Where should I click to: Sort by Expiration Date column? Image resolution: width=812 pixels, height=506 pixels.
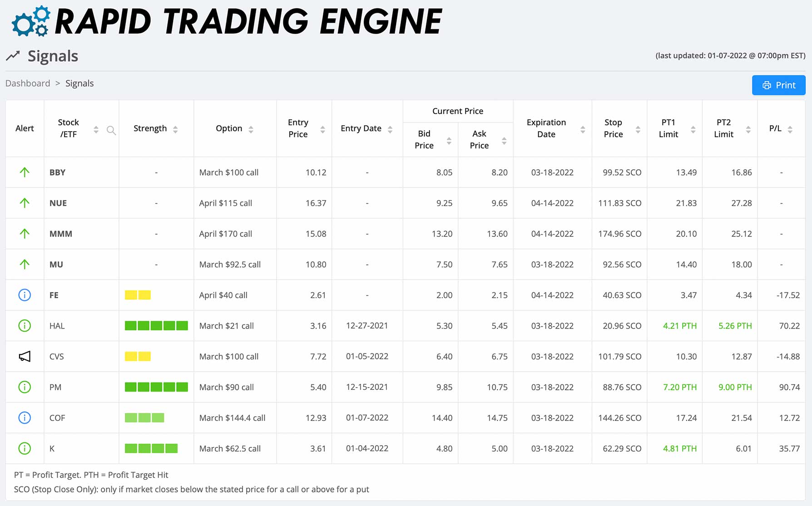point(582,130)
